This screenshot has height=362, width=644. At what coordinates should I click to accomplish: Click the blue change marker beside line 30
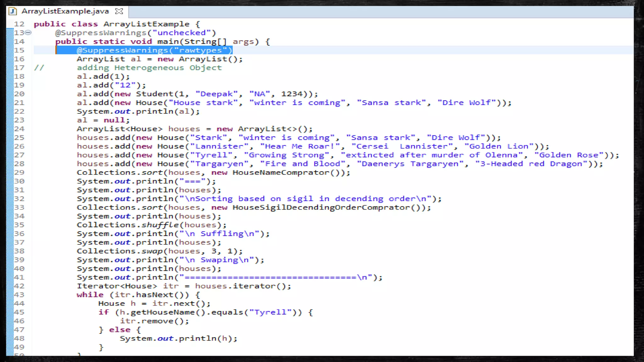pyautogui.click(x=10, y=181)
